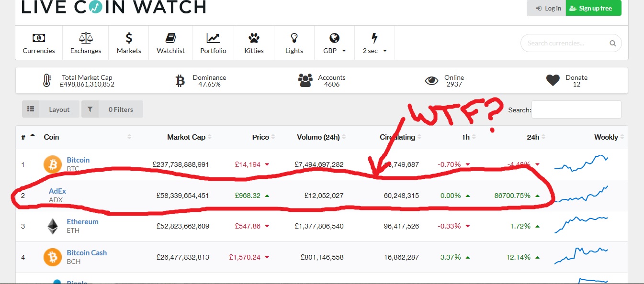Viewport: 644px width, 284px height.
Task: Sort table by 1h column
Action: coord(469,137)
